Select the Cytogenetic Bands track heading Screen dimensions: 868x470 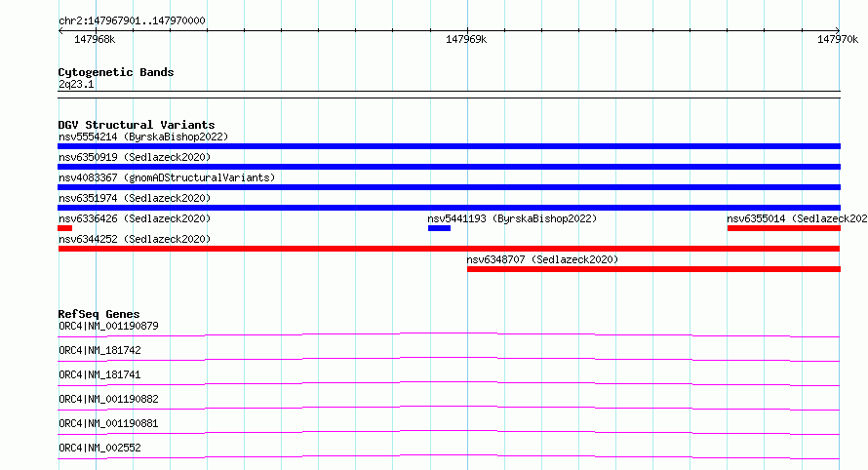116,72
